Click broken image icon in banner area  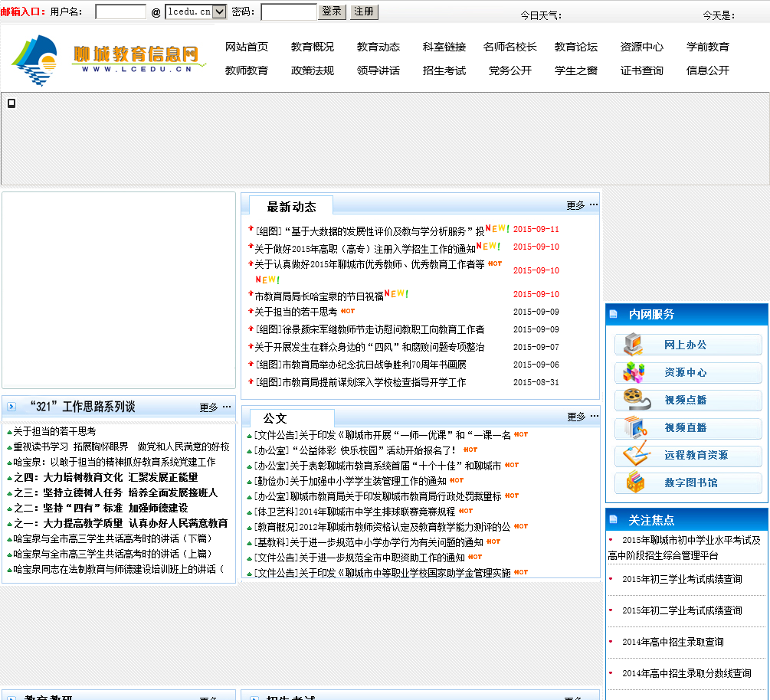(11, 103)
